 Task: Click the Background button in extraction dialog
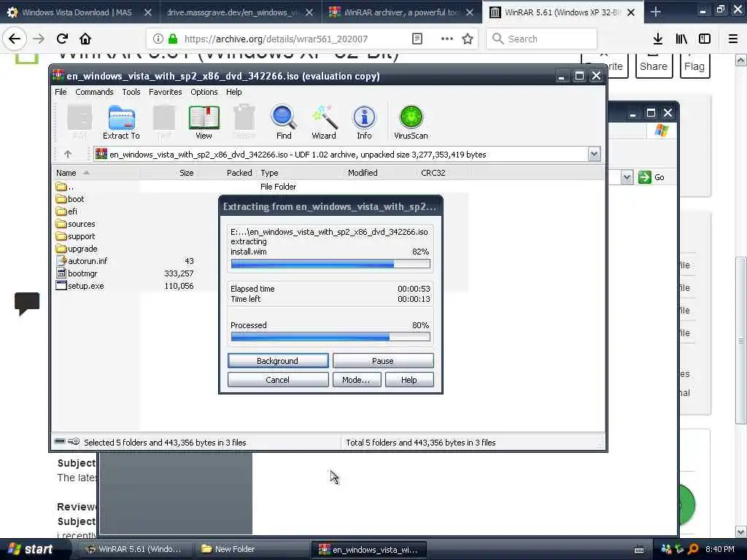coord(278,360)
